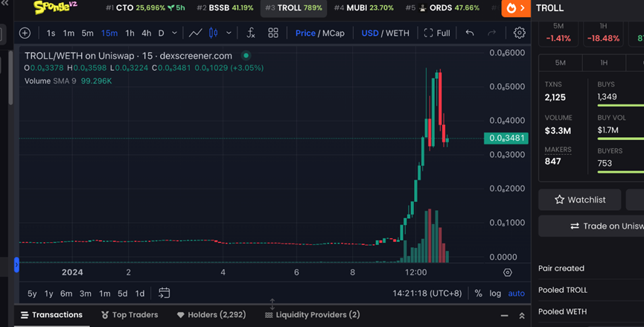Set range to 6m
This screenshot has width=644, height=327.
(66, 293)
